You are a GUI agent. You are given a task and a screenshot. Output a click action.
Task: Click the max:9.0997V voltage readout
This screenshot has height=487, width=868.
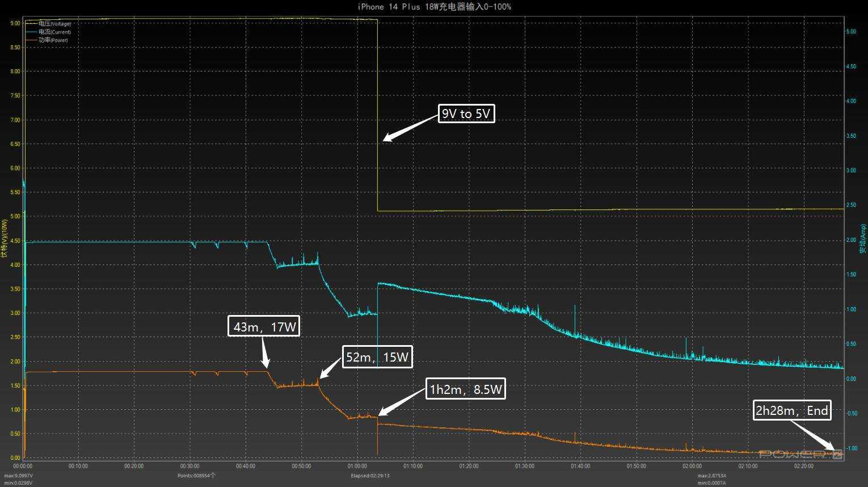point(19,476)
